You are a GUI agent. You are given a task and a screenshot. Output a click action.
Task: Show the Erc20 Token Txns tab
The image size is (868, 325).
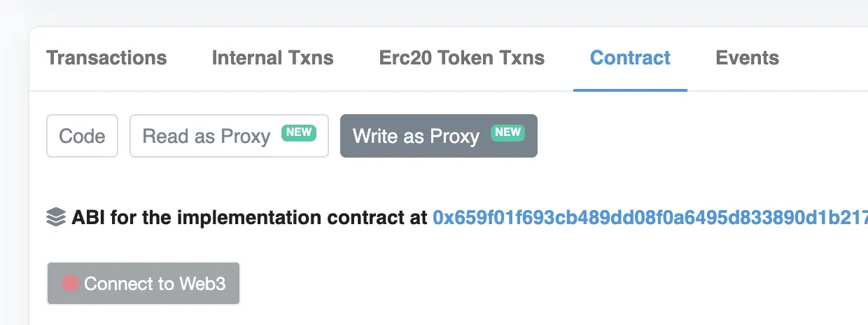(461, 57)
